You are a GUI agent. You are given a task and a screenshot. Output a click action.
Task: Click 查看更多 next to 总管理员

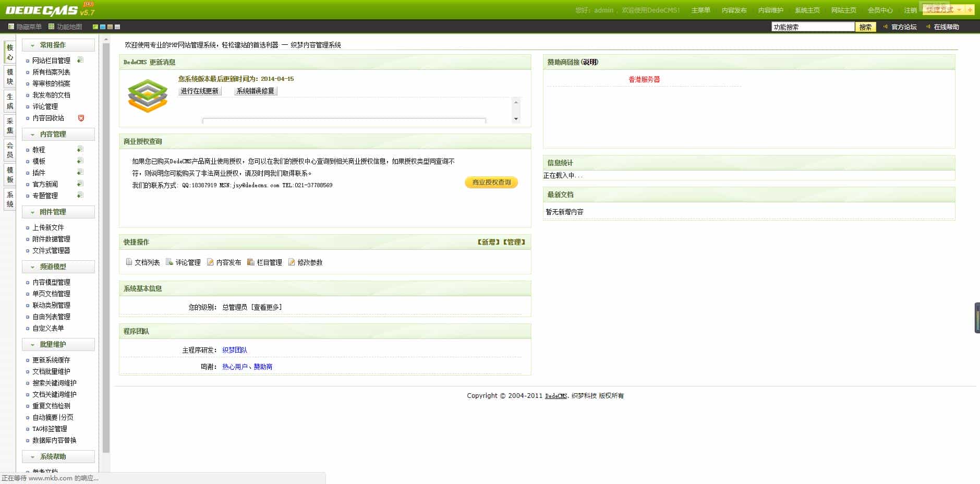267,307
